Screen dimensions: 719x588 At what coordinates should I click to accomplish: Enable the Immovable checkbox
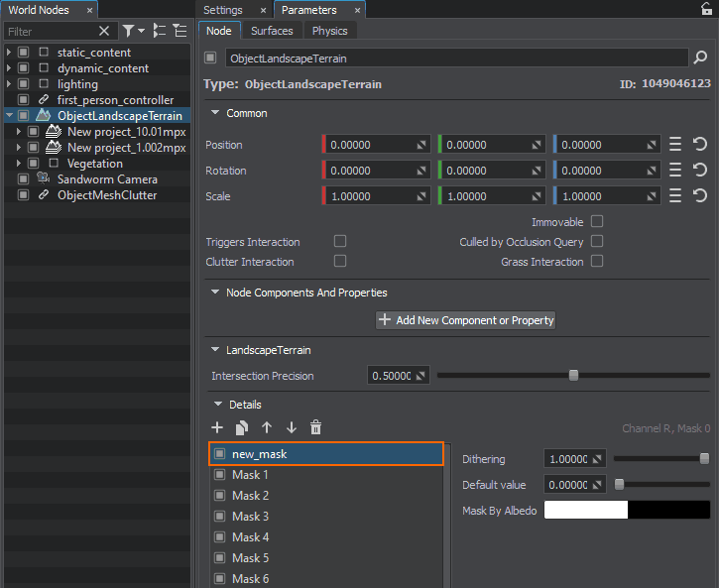(x=597, y=221)
